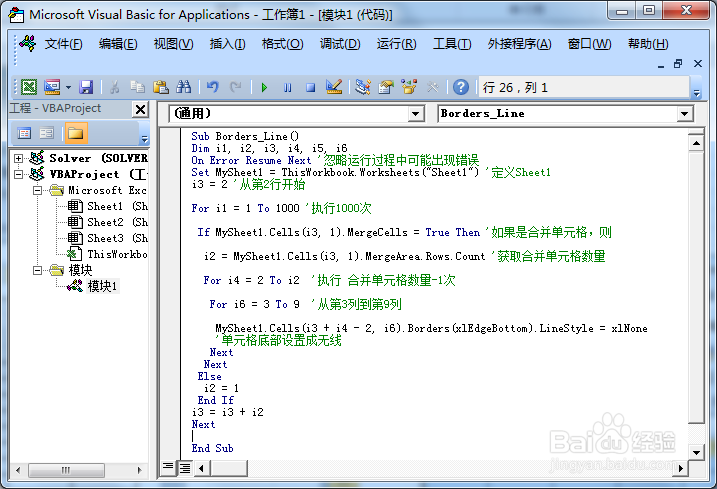Minimize the inner code window
Screen dimensions: 717x489
click(661, 65)
